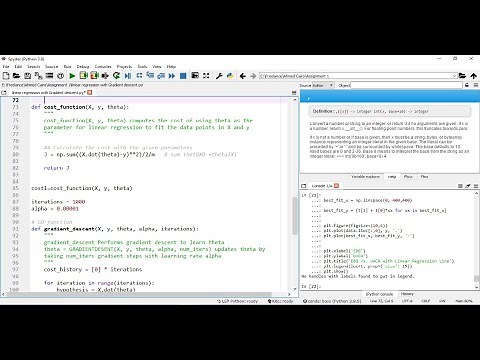Click the remove all variables eraser icon
The image size is (480, 360).
point(468,186)
